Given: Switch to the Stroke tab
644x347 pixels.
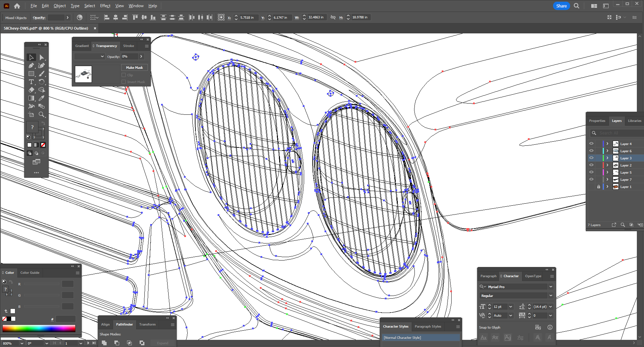Looking at the screenshot, I should (x=128, y=46).
